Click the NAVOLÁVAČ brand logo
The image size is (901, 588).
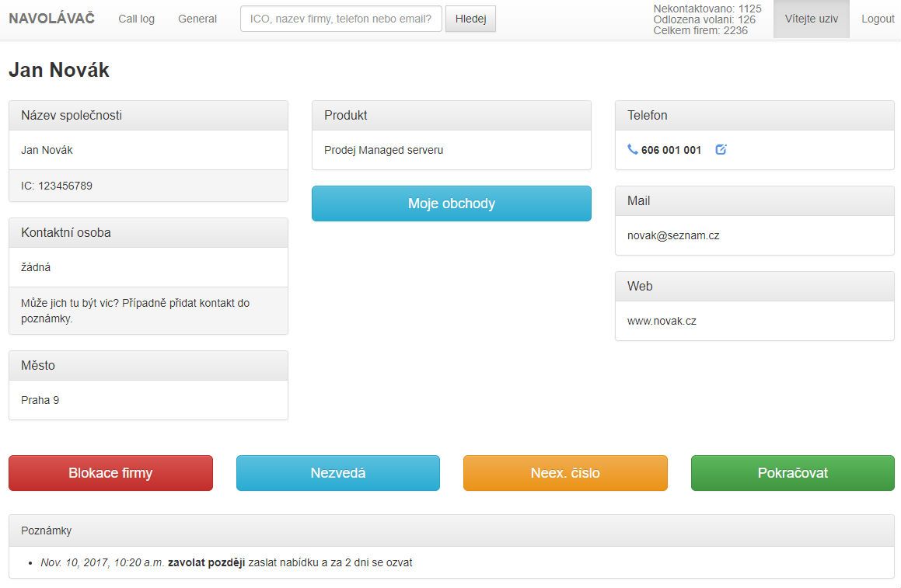(x=51, y=19)
